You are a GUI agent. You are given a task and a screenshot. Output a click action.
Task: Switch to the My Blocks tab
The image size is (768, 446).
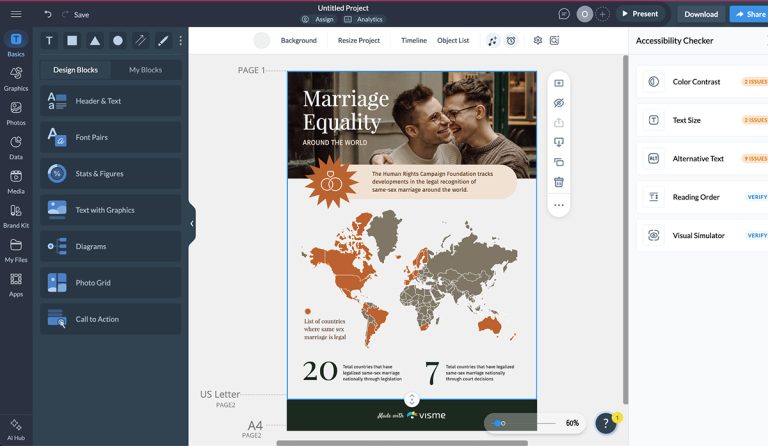click(x=145, y=70)
